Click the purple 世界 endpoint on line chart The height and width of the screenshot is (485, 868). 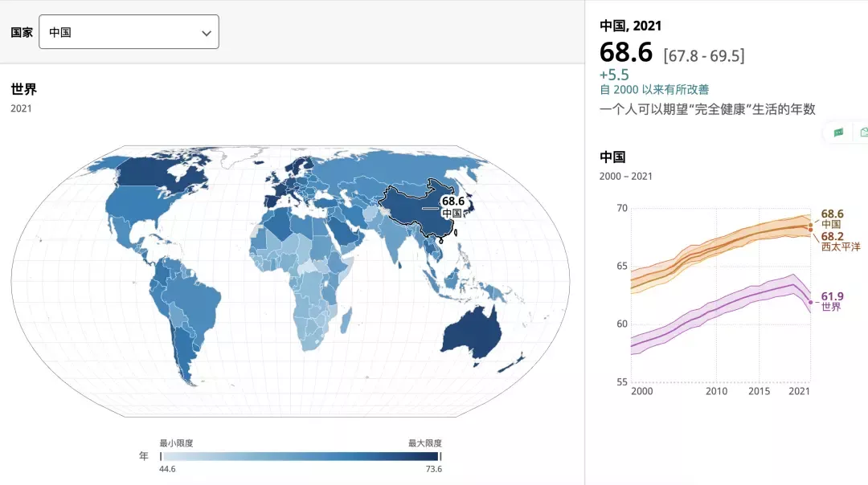811,302
